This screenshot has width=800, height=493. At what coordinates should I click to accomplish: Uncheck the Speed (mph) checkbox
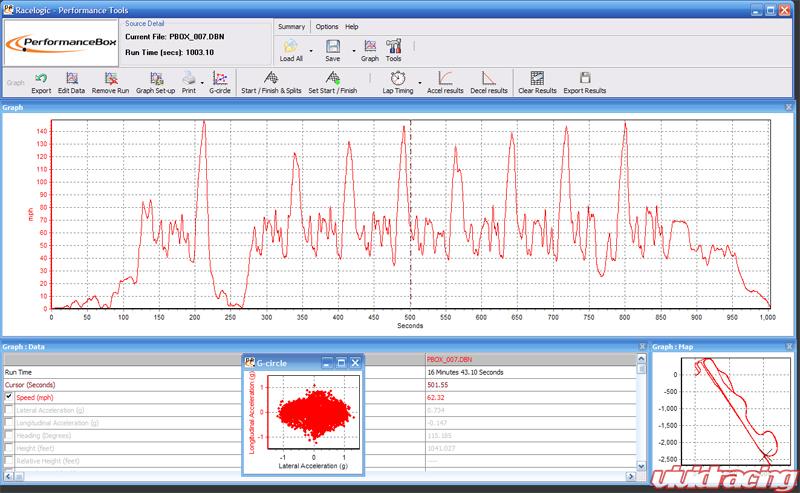tap(9, 398)
